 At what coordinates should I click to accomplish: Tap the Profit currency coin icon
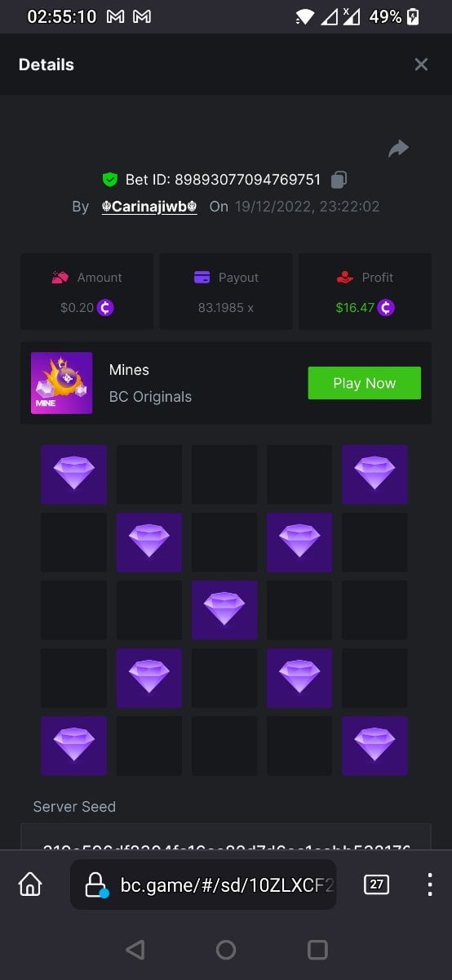pyautogui.click(x=387, y=308)
